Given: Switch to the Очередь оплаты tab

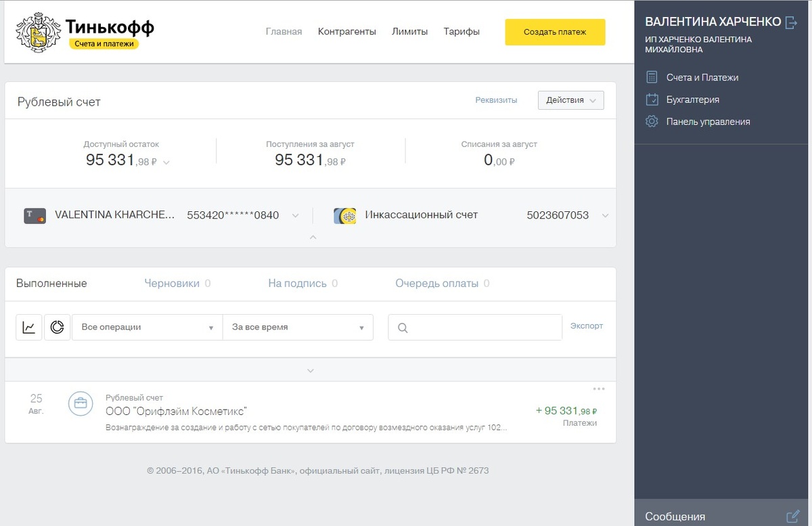Looking at the screenshot, I should (x=436, y=284).
